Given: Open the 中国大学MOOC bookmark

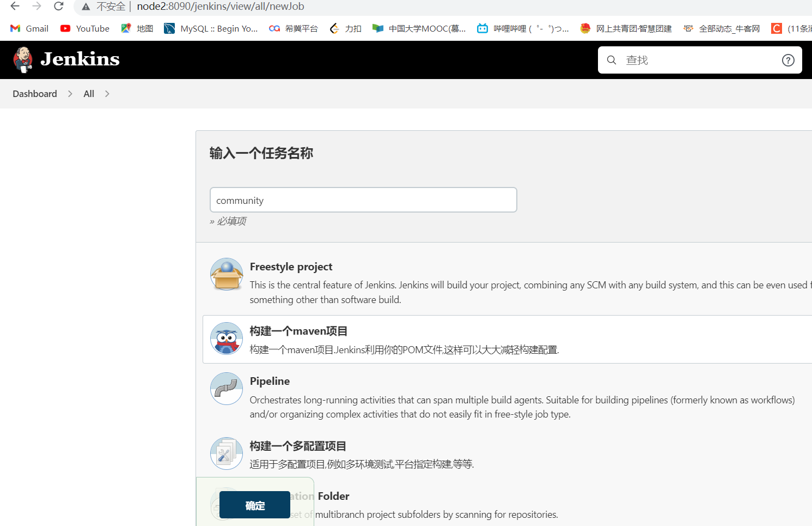Looking at the screenshot, I should coord(419,28).
